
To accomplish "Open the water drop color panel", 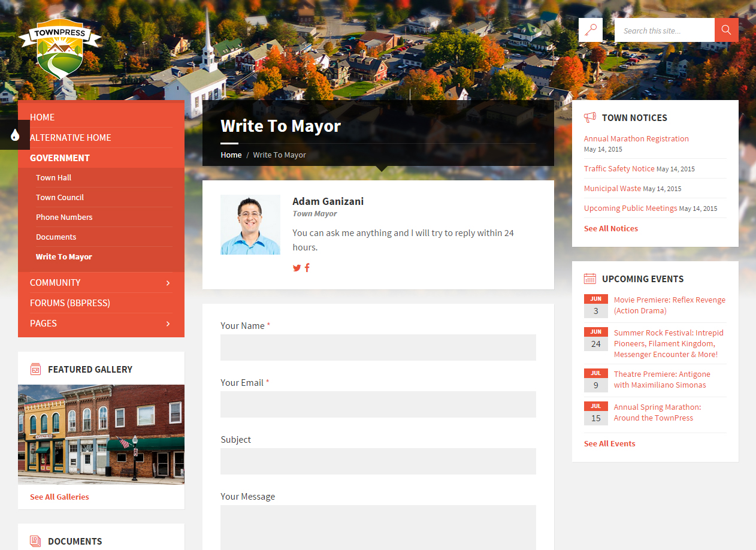I will tap(15, 135).
